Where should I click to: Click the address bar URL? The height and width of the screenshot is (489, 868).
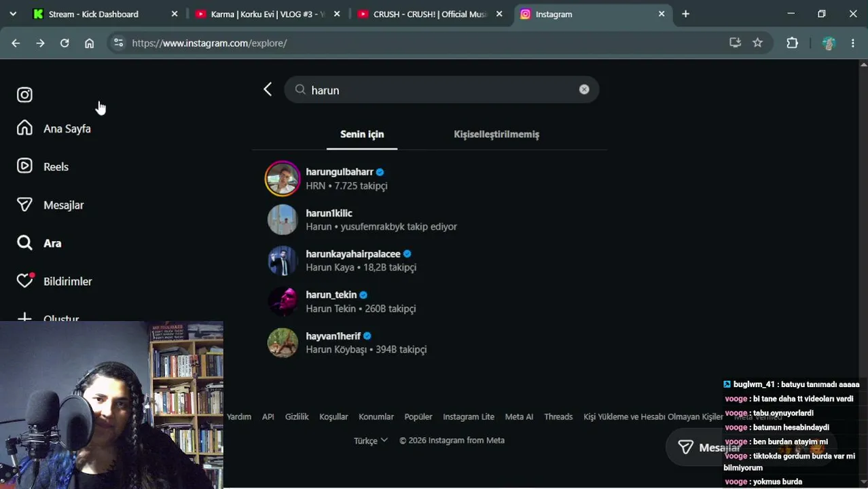coord(209,43)
